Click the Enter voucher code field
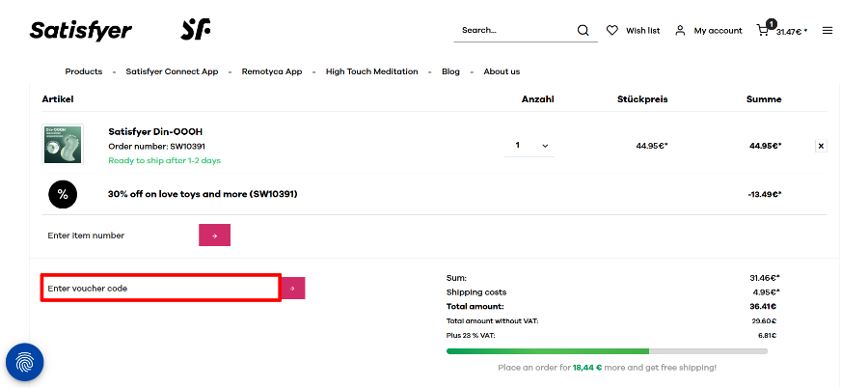The height and width of the screenshot is (388, 868). 160,289
